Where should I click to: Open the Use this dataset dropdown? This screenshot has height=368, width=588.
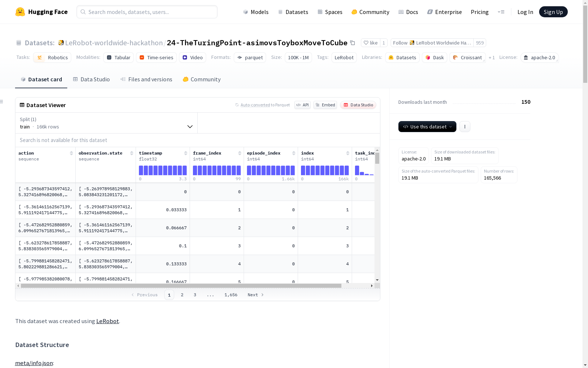point(427,127)
